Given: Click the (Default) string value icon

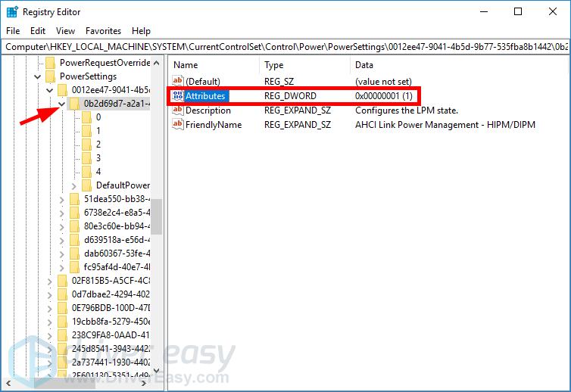Looking at the screenshot, I should [178, 81].
